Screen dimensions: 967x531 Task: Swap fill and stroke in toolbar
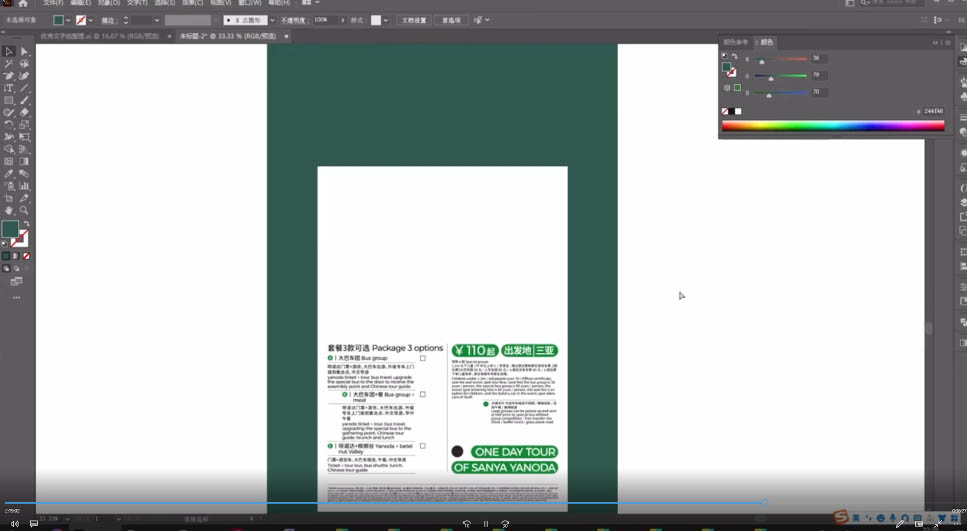click(x=26, y=224)
